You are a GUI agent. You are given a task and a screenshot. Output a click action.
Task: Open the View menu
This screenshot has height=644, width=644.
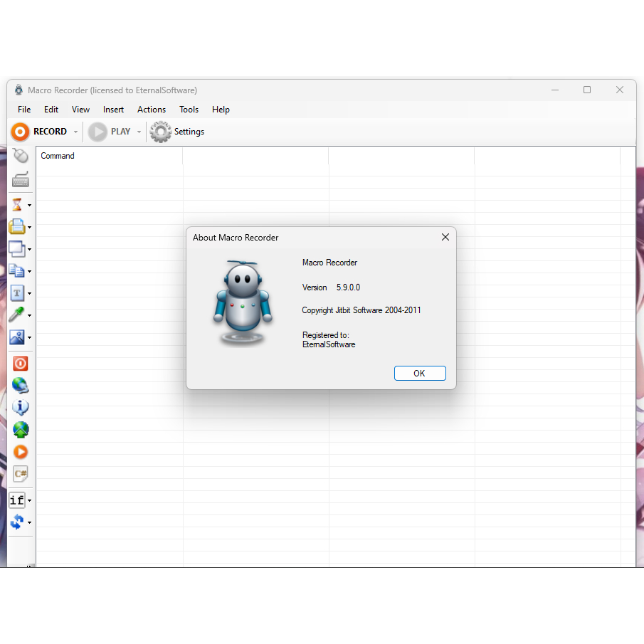click(80, 110)
